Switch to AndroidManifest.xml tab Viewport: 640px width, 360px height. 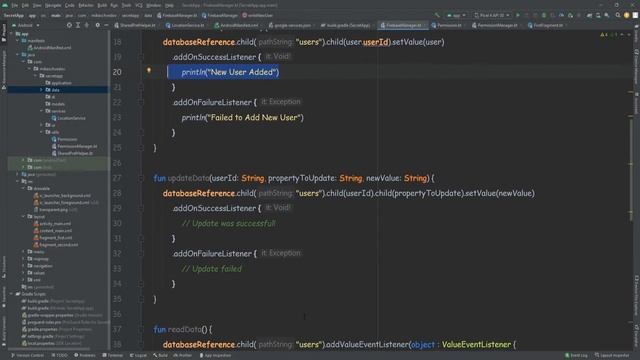[x=239, y=25]
